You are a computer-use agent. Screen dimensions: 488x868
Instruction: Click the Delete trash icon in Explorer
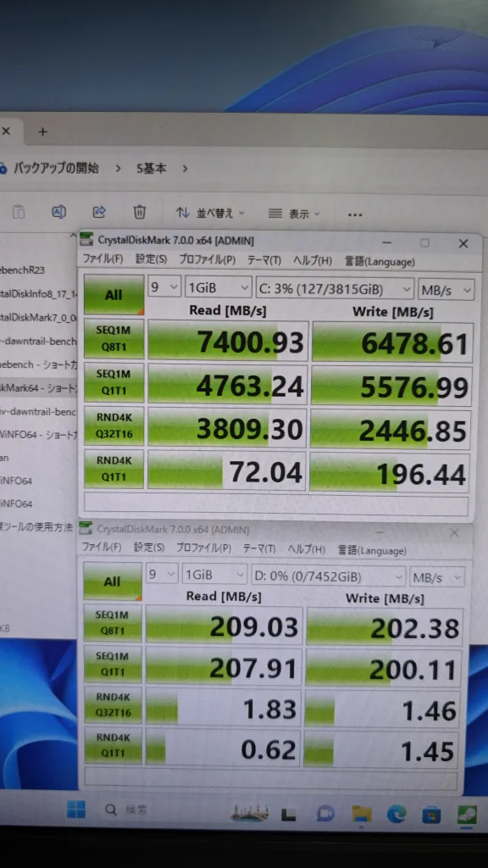140,211
